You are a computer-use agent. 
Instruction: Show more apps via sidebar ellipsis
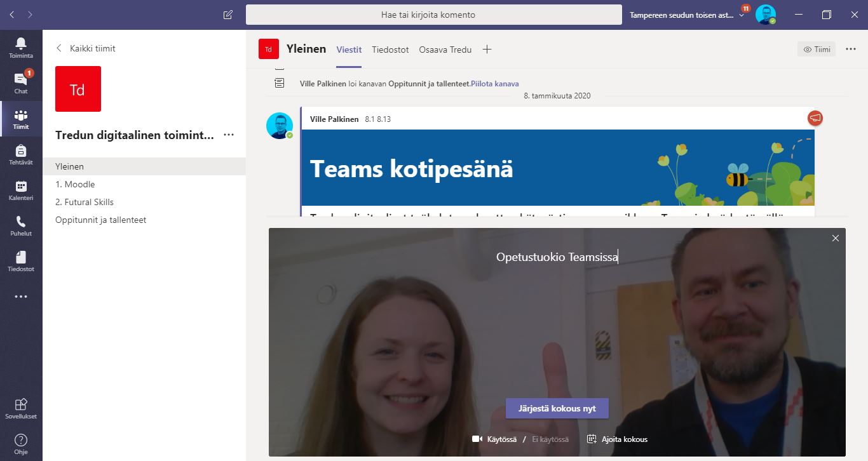(21, 297)
